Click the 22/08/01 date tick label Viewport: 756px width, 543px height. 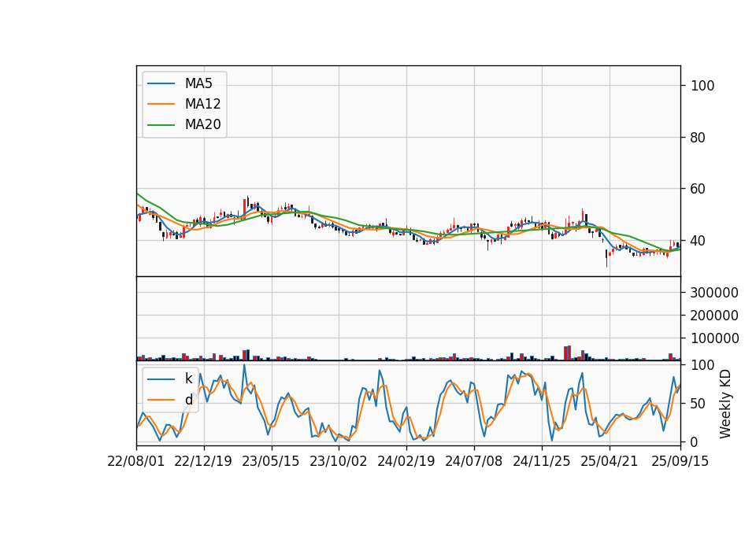(136, 461)
